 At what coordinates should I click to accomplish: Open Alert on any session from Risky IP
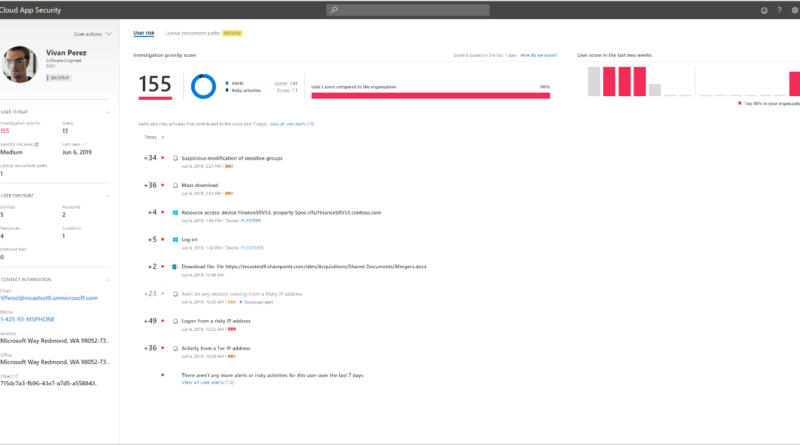pyautogui.click(x=242, y=294)
